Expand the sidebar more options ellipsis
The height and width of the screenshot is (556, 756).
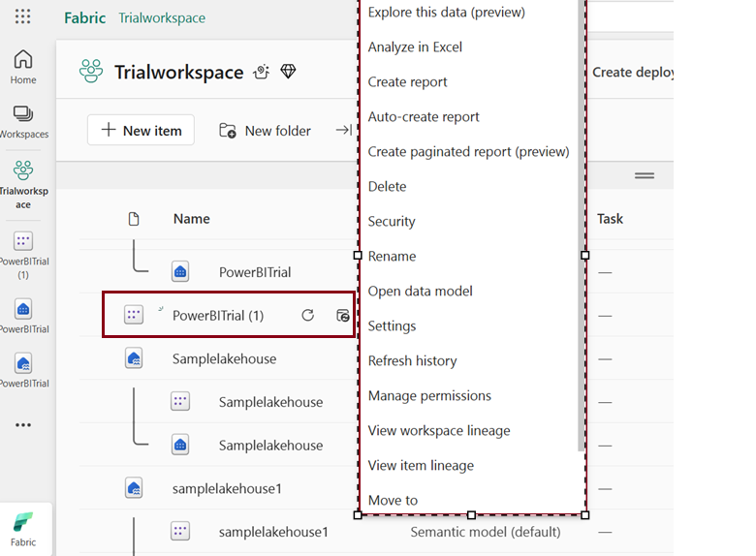pos(23,425)
